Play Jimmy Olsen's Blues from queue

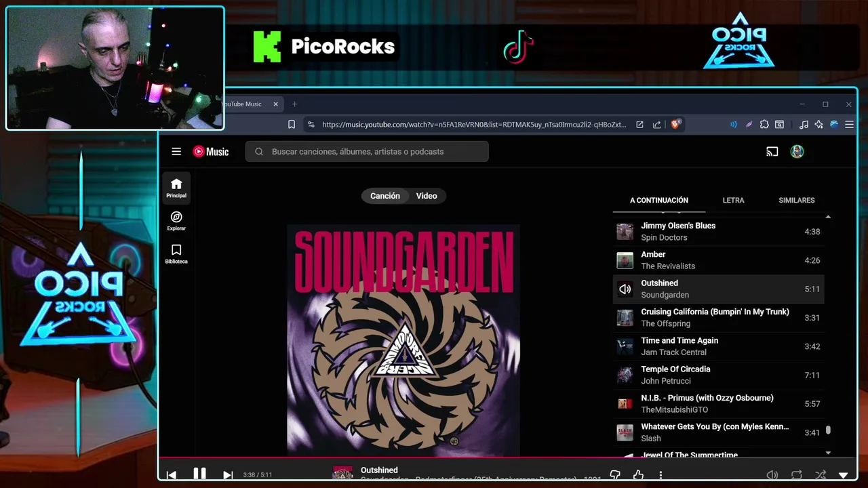718,232
